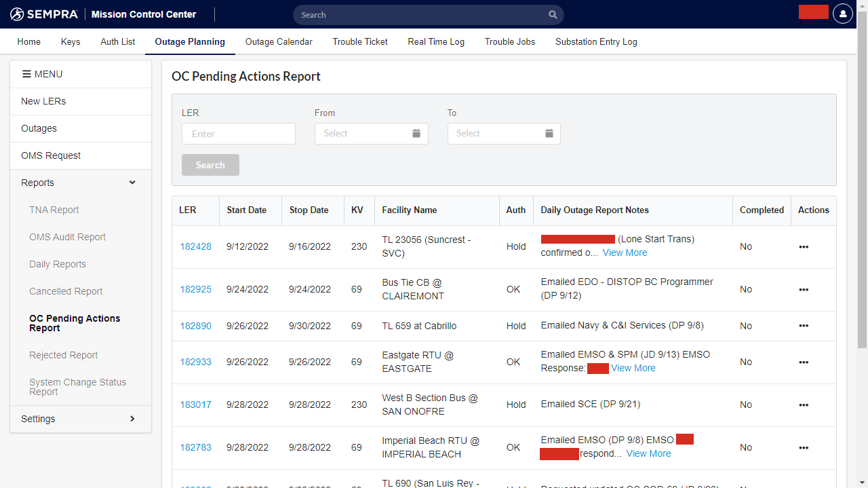Click the LER Enter input field

point(239,134)
